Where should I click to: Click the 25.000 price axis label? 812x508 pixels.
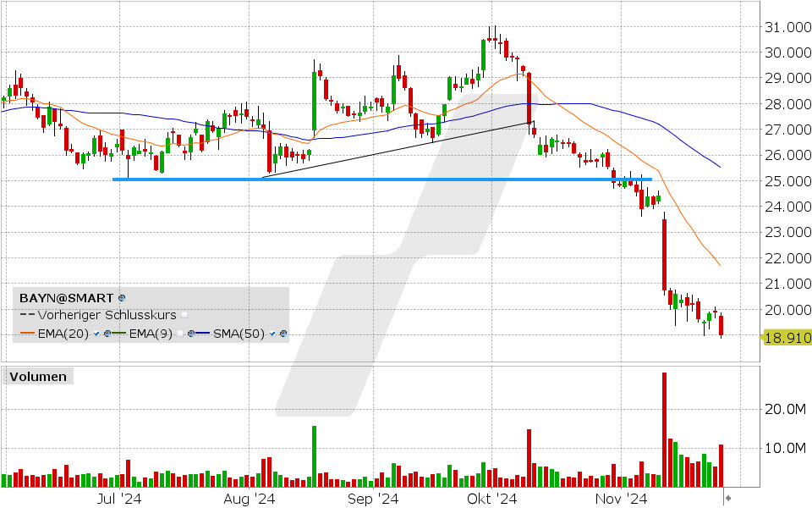click(x=787, y=181)
